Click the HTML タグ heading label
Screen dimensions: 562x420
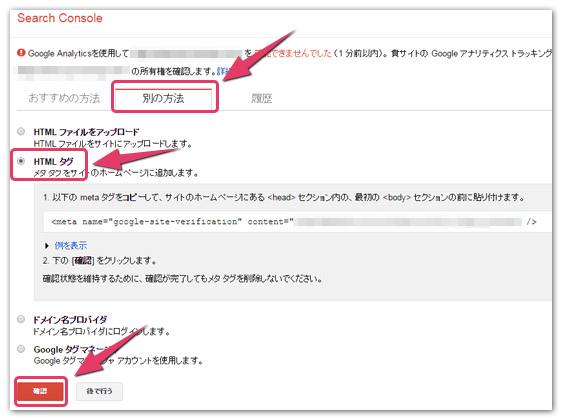(53, 162)
